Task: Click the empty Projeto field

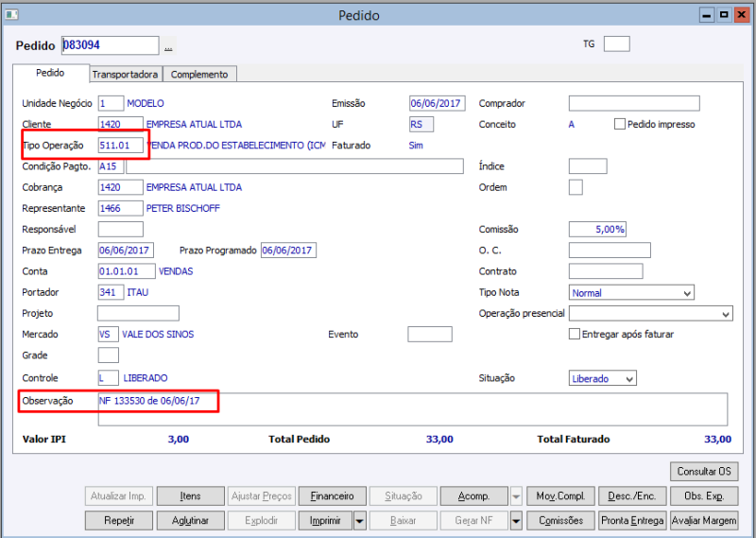Action: click(x=138, y=313)
